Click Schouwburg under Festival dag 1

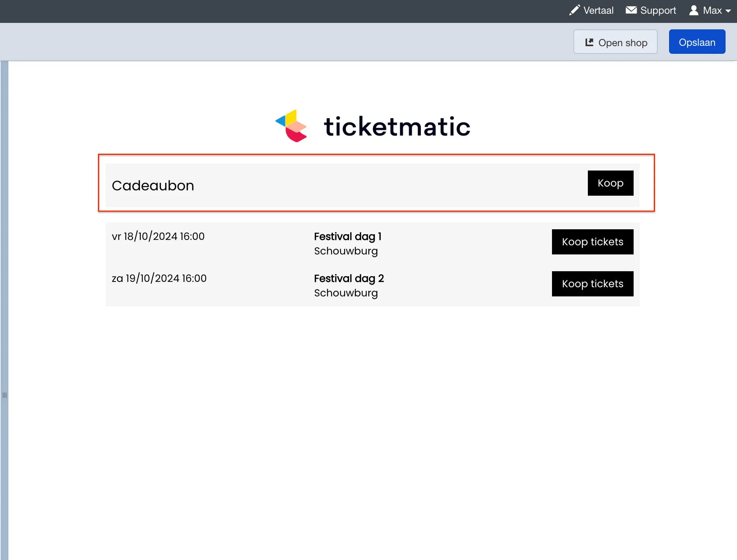(x=346, y=251)
